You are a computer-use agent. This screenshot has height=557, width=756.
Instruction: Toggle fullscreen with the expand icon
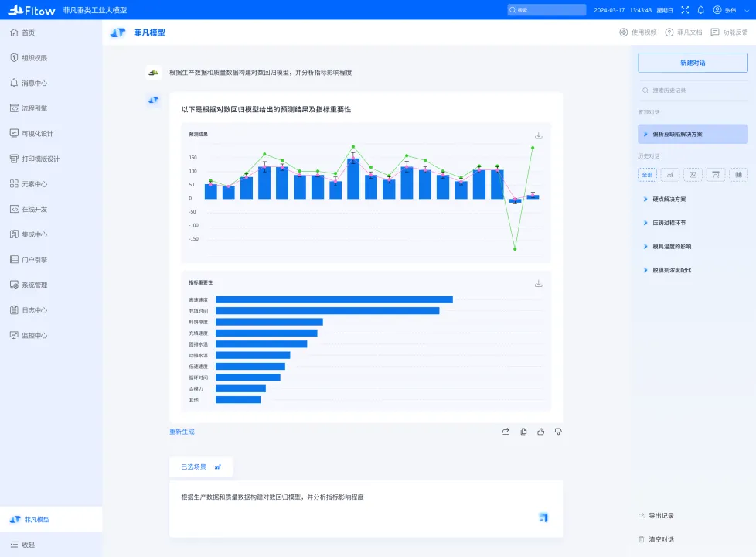[x=685, y=9]
